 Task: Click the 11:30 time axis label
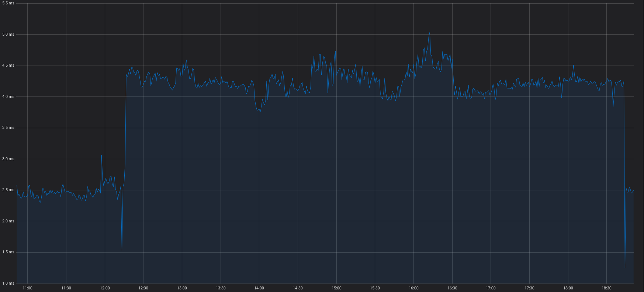(66, 288)
